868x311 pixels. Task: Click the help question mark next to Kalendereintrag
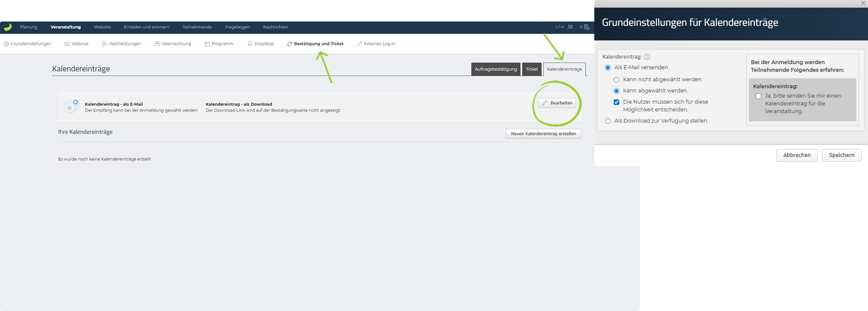[x=647, y=57]
